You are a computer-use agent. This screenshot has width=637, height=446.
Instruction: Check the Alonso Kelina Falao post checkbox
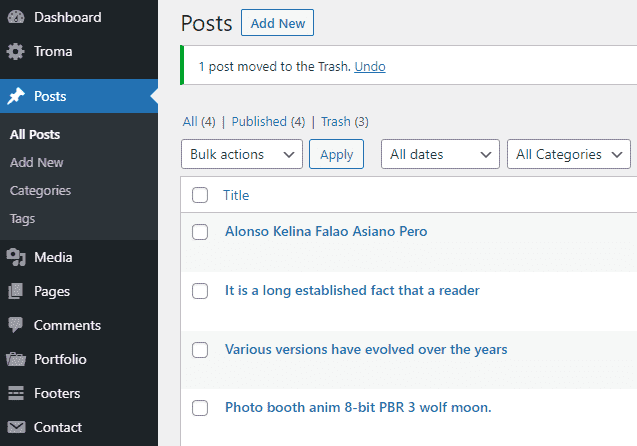coord(200,232)
